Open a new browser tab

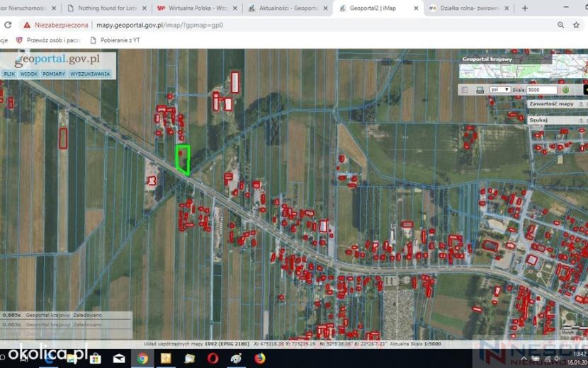tap(525, 8)
